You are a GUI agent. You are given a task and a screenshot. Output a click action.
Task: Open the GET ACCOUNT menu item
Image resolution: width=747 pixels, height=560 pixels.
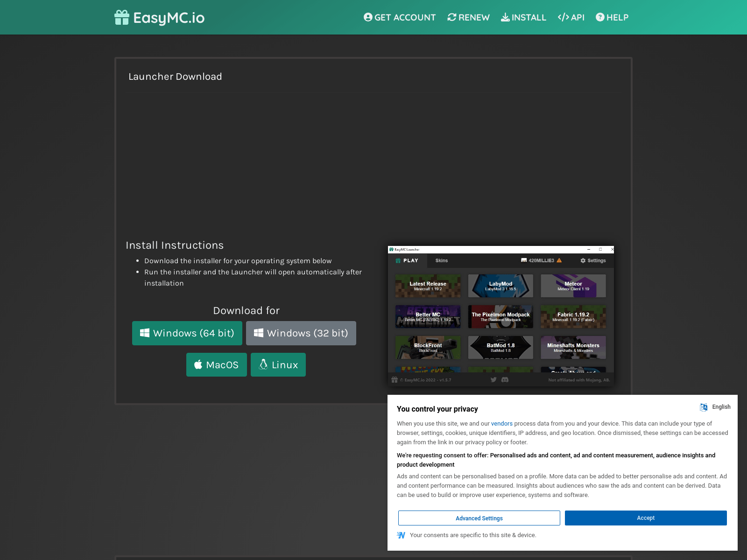(400, 17)
